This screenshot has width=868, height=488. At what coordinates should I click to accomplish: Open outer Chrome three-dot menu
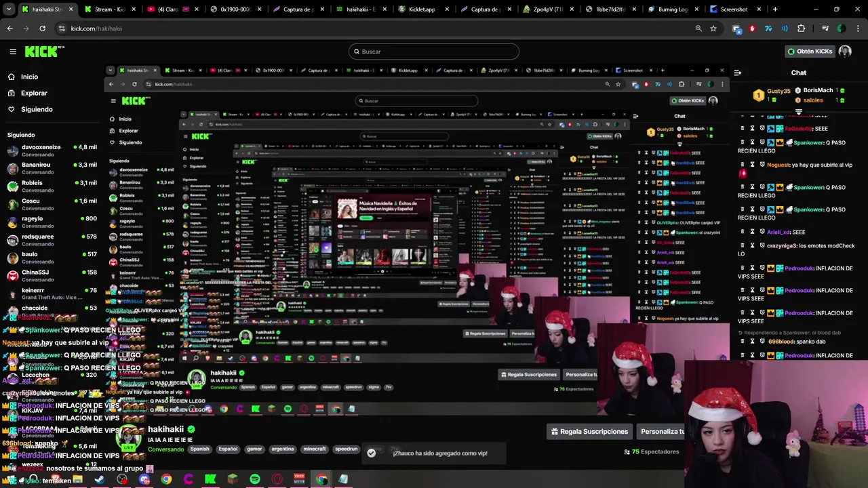[x=858, y=28]
